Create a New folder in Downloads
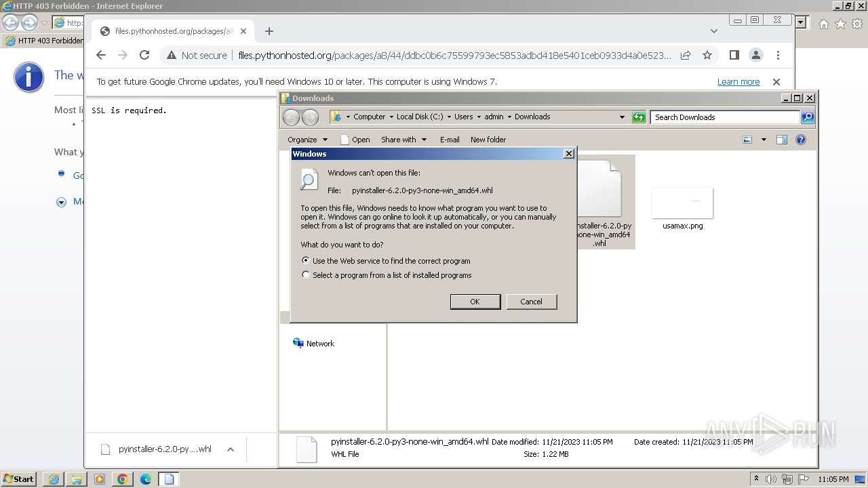The height and width of the screenshot is (488, 868). (x=488, y=140)
